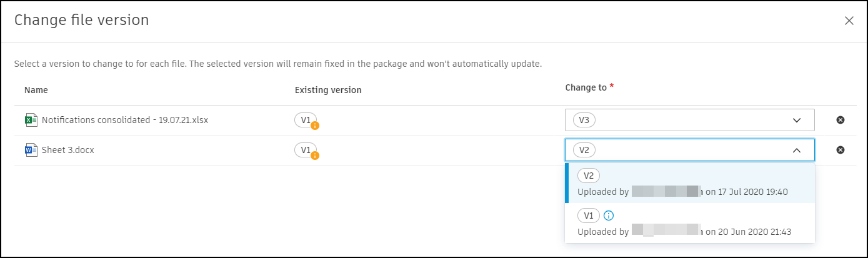Click the V3 badge in Notifications' Change to field
The image size is (868, 258).
(584, 120)
